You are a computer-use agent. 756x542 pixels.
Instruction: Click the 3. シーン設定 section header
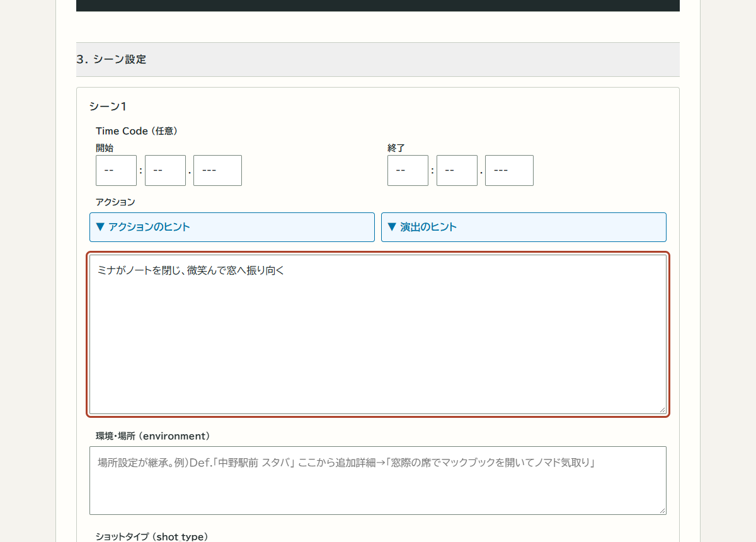378,59
